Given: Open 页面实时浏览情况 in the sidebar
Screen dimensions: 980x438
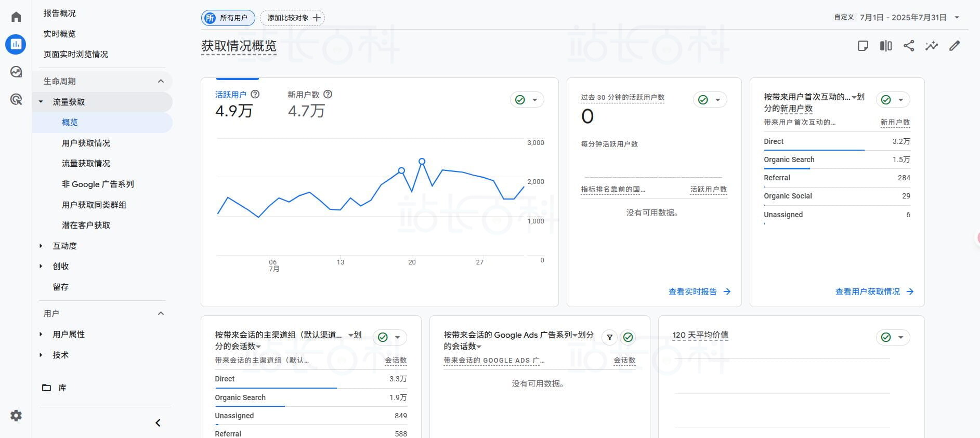Looking at the screenshot, I should (x=75, y=54).
